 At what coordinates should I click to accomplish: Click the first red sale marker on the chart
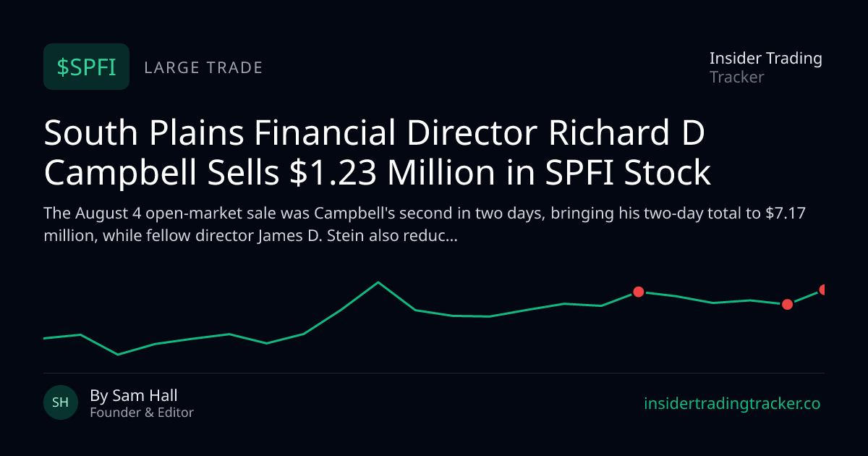[x=639, y=292]
